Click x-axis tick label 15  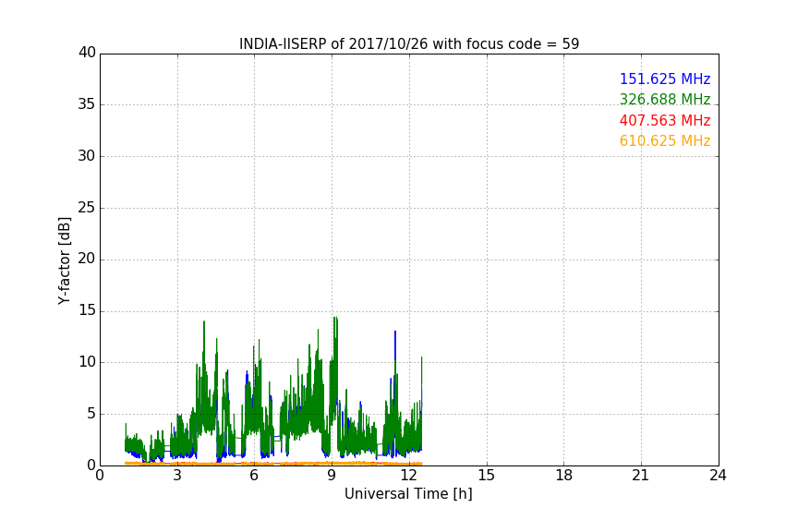point(487,476)
